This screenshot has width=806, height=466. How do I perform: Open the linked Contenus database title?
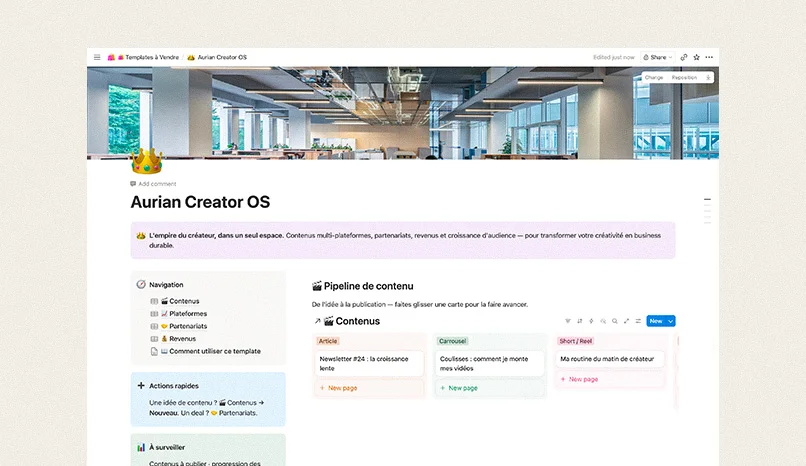(x=358, y=321)
